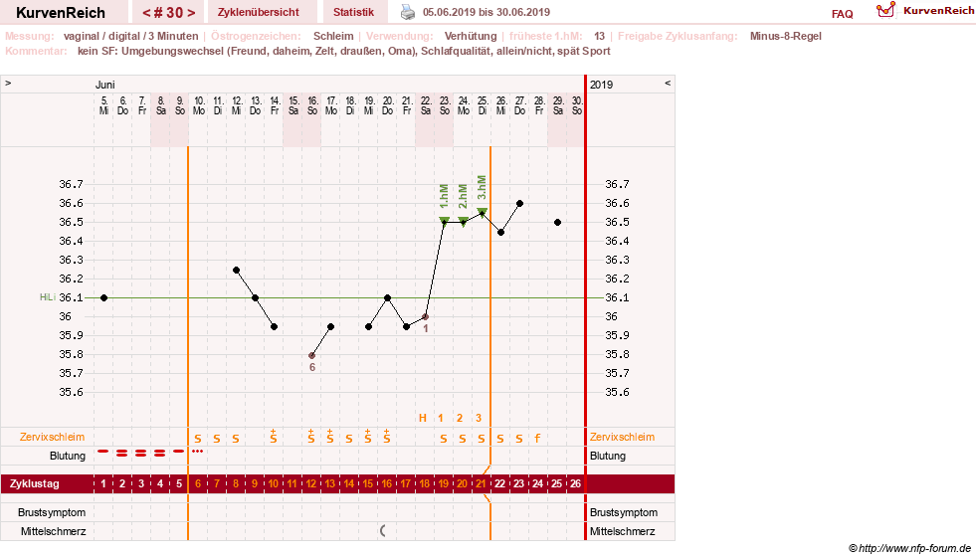Click the '<' arrow at the chart's right header
This screenshot has width=976, height=560.
pyautogui.click(x=668, y=83)
